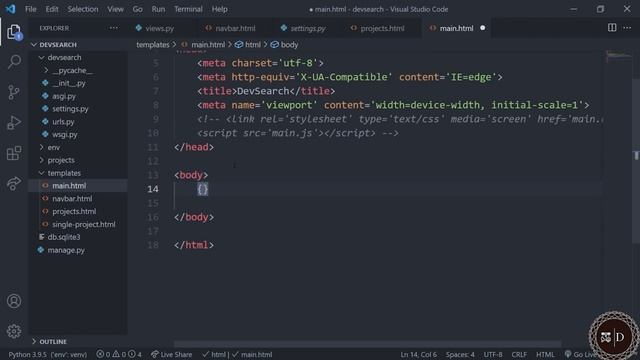
Task: Open the Terminal menu
Action: pyautogui.click(x=188, y=9)
